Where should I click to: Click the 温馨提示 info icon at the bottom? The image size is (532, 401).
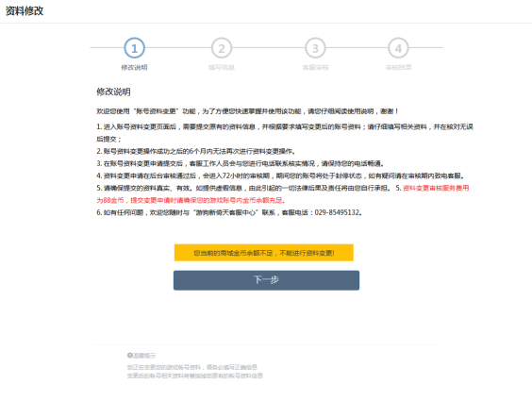click(x=129, y=355)
